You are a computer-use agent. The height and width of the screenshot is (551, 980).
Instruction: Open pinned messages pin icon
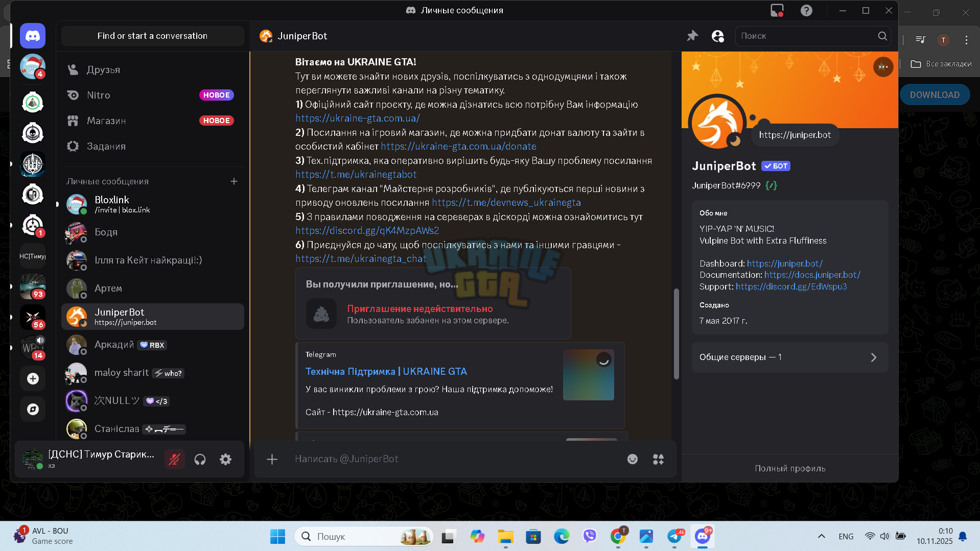pyautogui.click(x=692, y=36)
